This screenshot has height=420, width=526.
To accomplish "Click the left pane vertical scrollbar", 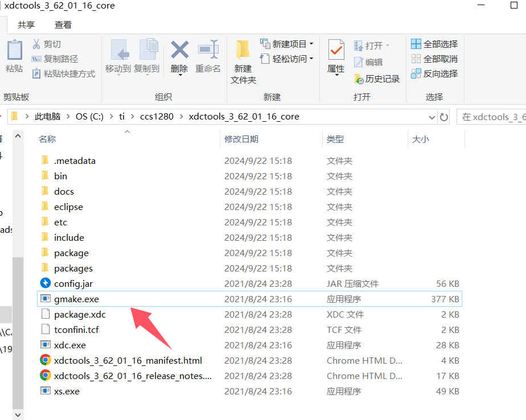I will [x=18, y=273].
